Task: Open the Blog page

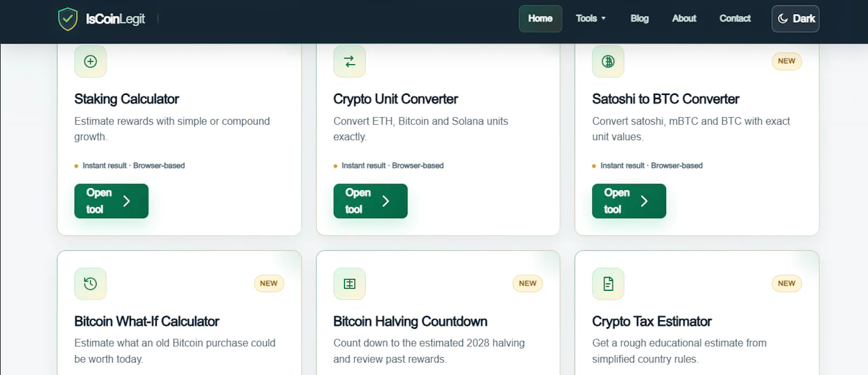Action: click(x=640, y=18)
